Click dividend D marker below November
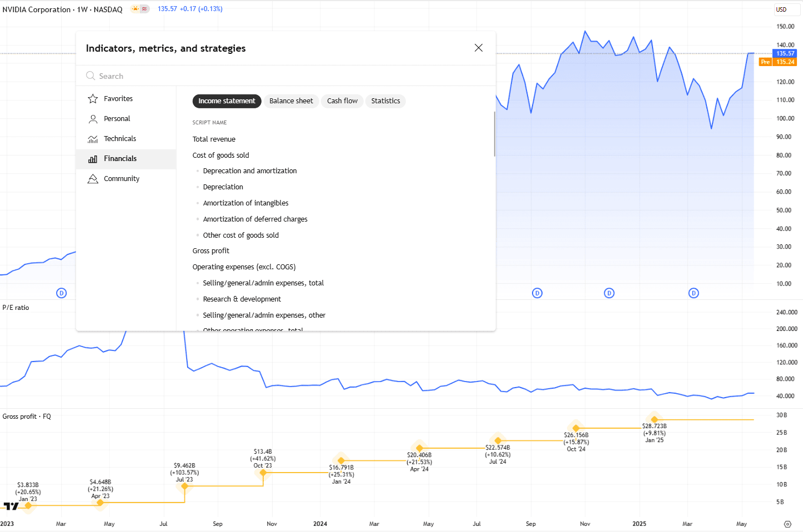This screenshot has width=803, height=532. (609, 293)
